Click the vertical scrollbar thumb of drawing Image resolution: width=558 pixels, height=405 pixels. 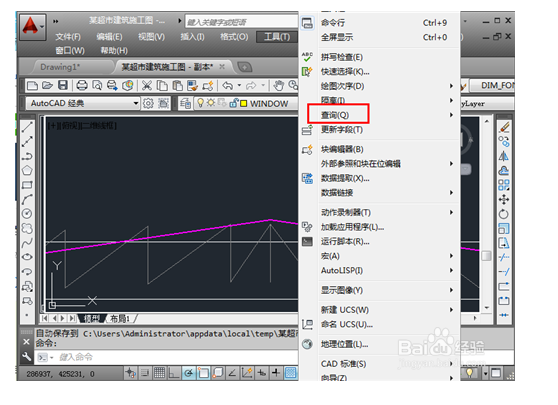486,256
